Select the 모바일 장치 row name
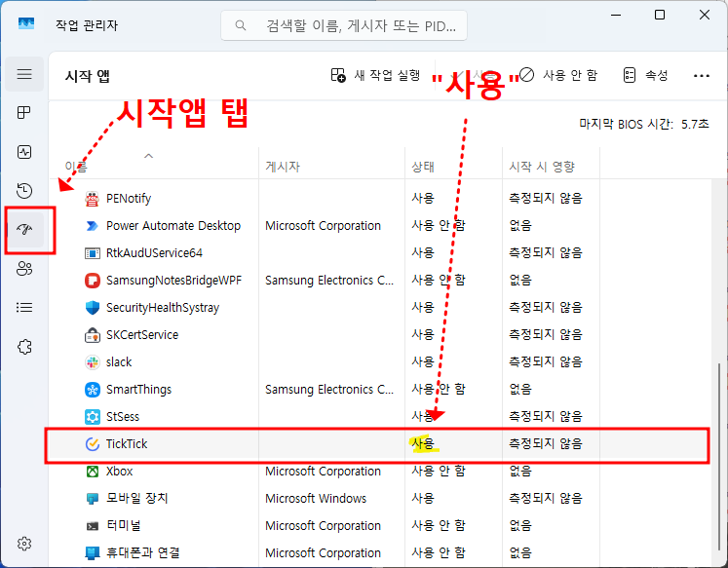The image size is (728, 568). [137, 499]
